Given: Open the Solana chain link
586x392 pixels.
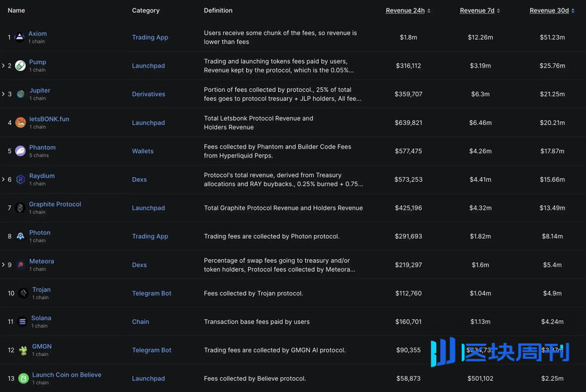Looking at the screenshot, I should 41,318.
